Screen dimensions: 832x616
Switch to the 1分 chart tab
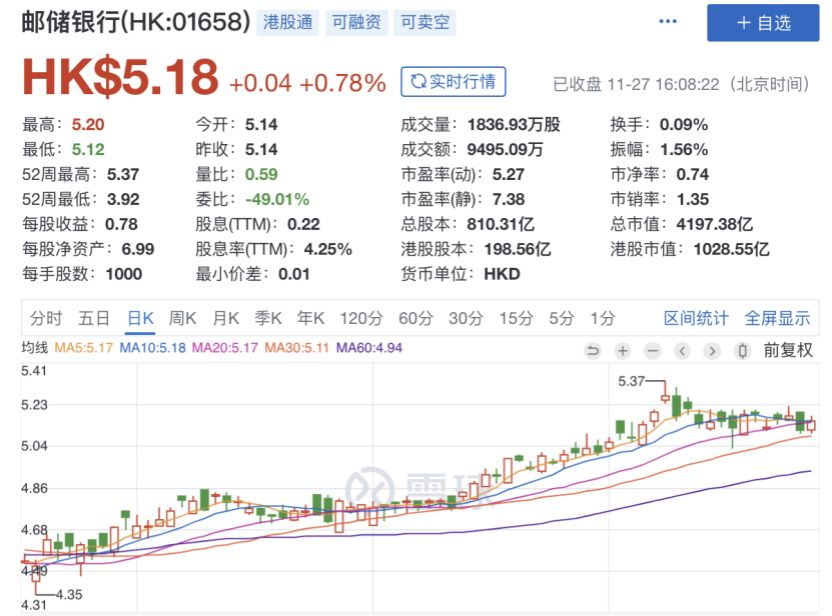pos(603,318)
